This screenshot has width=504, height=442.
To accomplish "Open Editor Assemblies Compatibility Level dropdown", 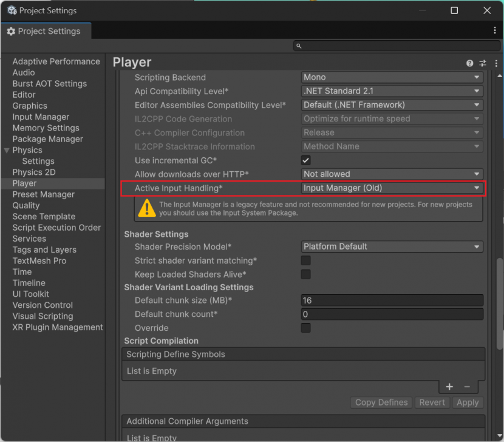I will click(392, 105).
